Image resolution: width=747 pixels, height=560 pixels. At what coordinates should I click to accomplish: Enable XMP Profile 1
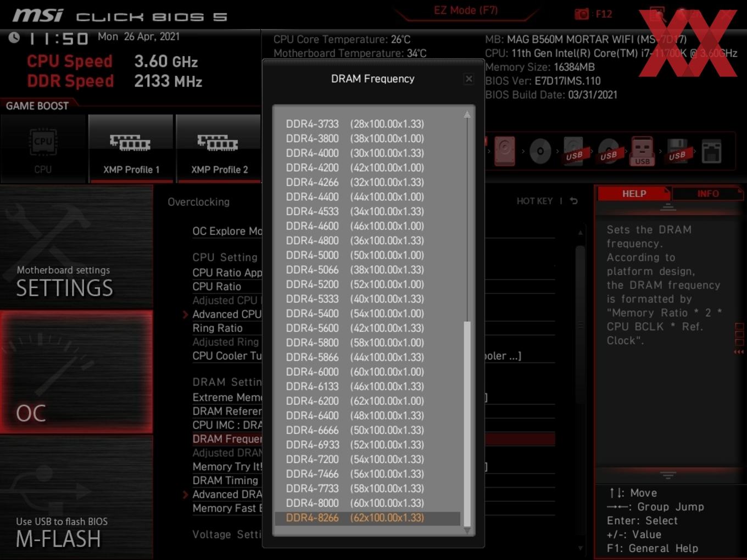tap(131, 149)
